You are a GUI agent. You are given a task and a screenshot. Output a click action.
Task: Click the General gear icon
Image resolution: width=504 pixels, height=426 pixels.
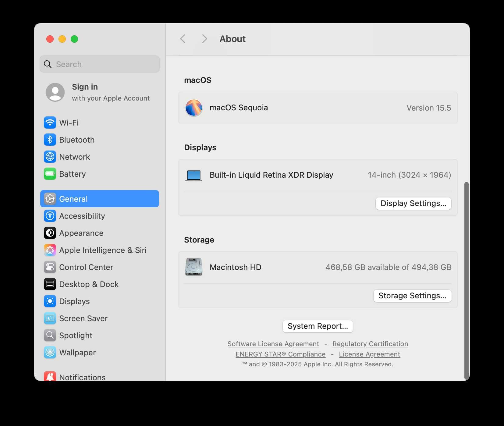[x=50, y=199]
